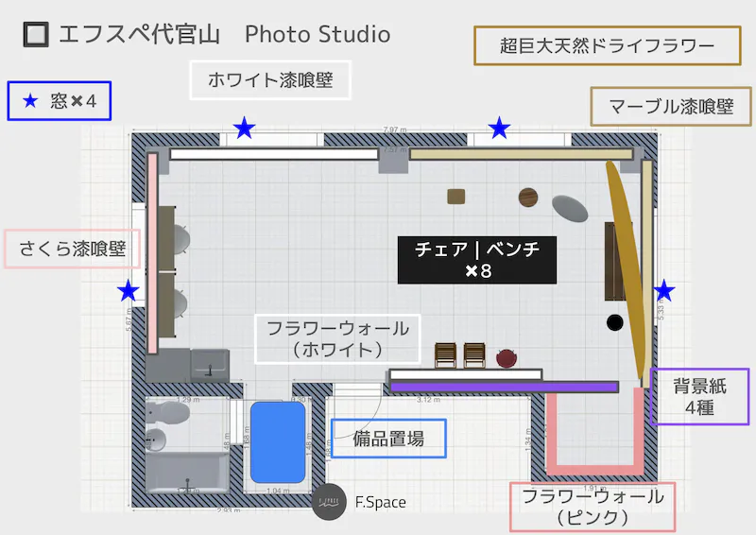The image size is (756, 535).
Task: Click the チェア｜ベンチ ×8 black label
Action: tap(477, 260)
